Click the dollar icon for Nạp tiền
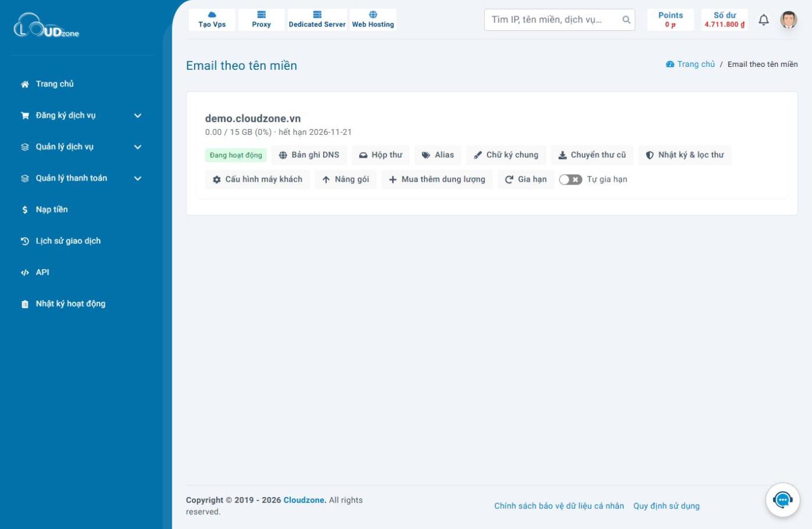Screen dimensions: 812x529 (25, 209)
